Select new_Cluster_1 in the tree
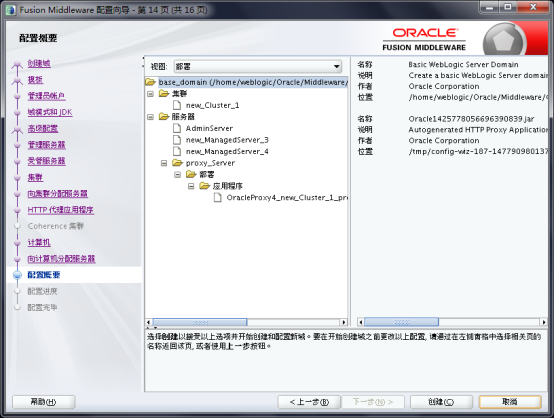Screen dimensions: 554x418 pos(212,105)
